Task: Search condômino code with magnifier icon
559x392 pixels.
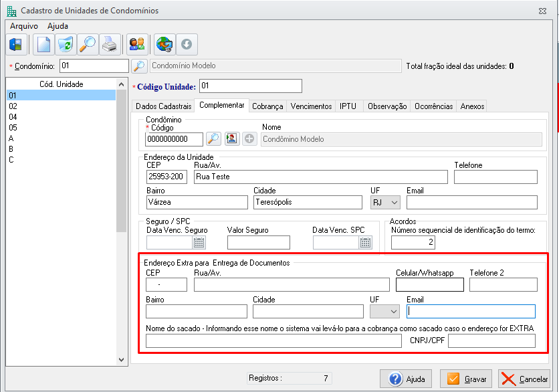Action: click(213, 138)
